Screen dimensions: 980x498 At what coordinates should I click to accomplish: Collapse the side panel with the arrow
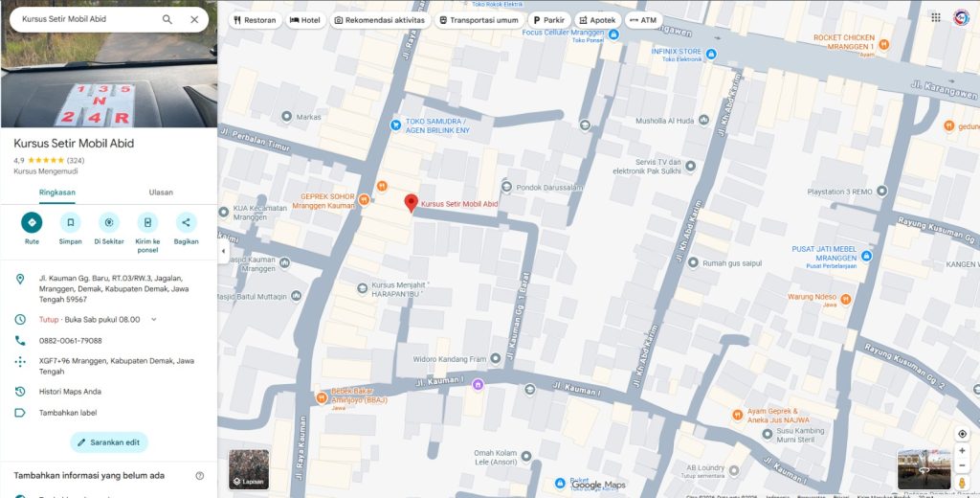click(223, 251)
